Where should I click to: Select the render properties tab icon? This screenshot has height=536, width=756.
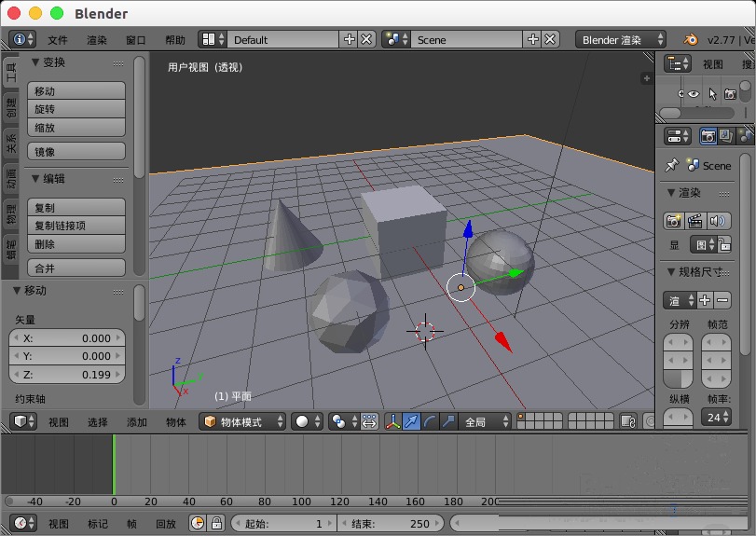tap(708, 136)
